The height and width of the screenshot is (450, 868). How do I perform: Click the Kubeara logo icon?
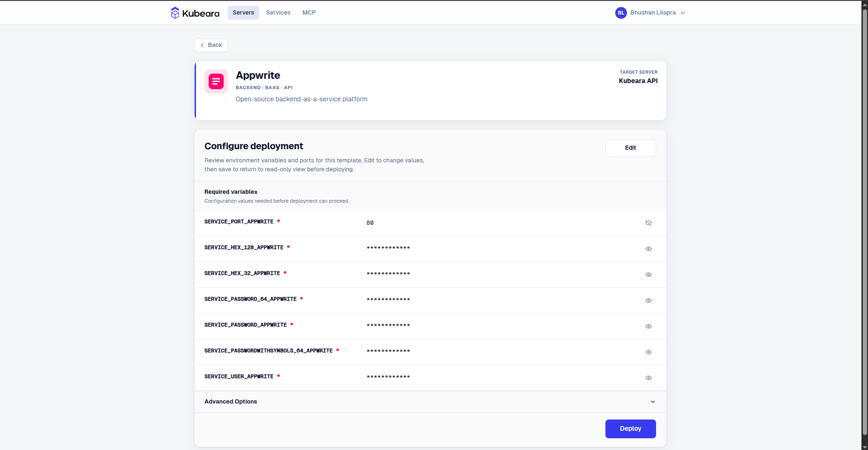(175, 13)
